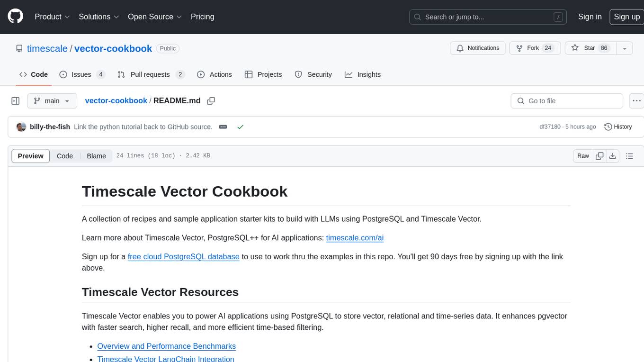Click the Public visibility badge
This screenshot has width=644, height=362.
pyautogui.click(x=168, y=48)
